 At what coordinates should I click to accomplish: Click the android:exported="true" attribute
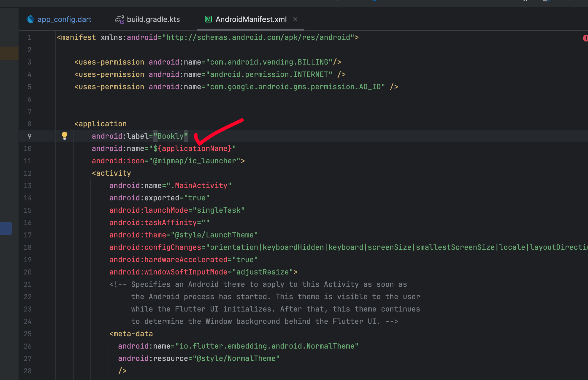point(159,198)
